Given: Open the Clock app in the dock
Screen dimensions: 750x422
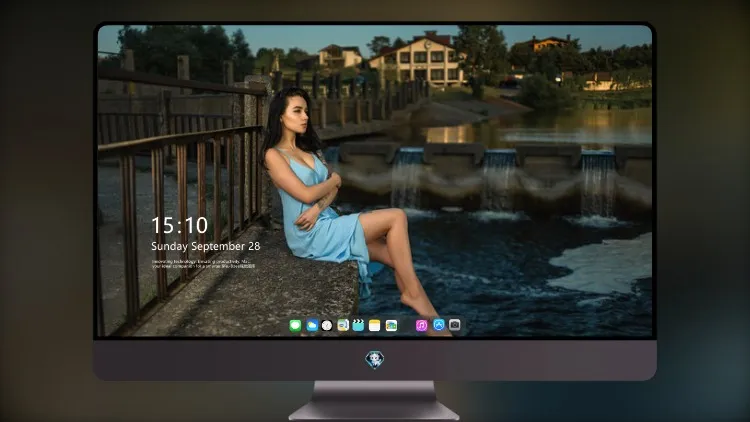Looking at the screenshot, I should 327,326.
